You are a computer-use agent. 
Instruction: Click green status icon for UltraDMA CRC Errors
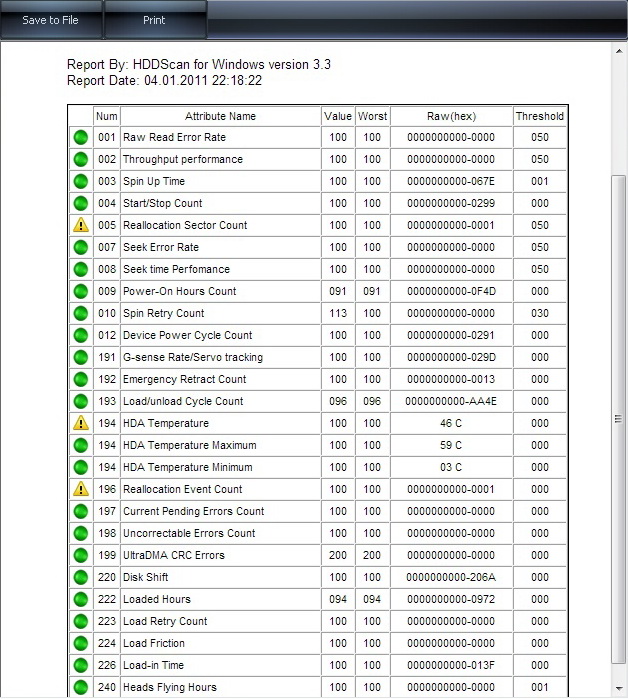pos(81,555)
